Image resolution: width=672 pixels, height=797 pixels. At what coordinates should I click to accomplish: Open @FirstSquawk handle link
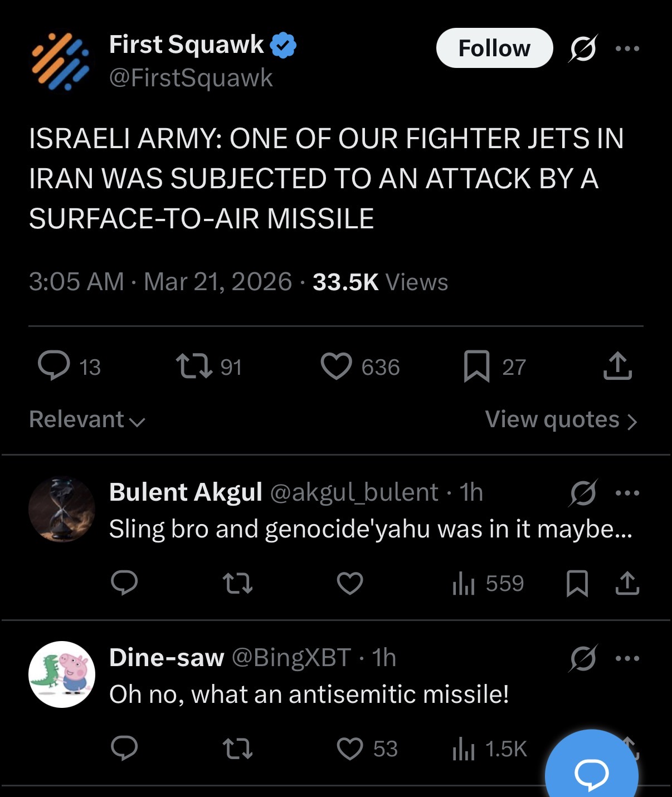click(x=191, y=78)
